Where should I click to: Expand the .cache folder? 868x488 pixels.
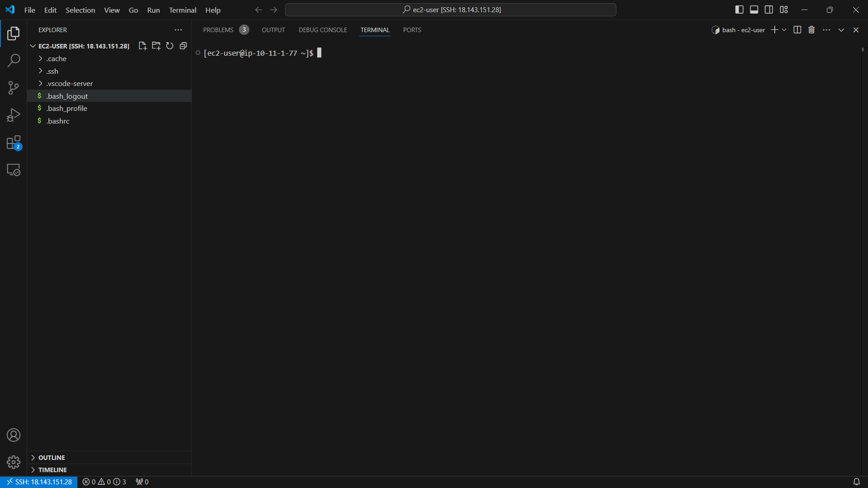pos(109,59)
